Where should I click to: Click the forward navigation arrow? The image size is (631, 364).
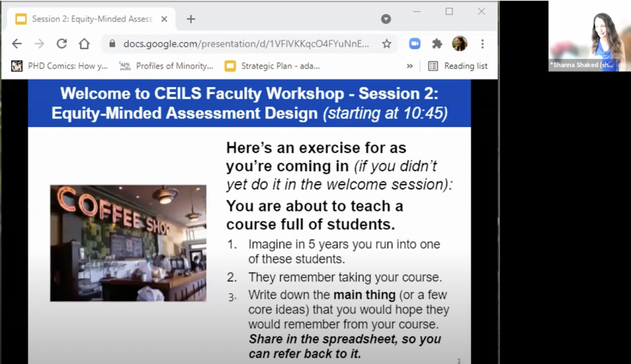tap(40, 44)
